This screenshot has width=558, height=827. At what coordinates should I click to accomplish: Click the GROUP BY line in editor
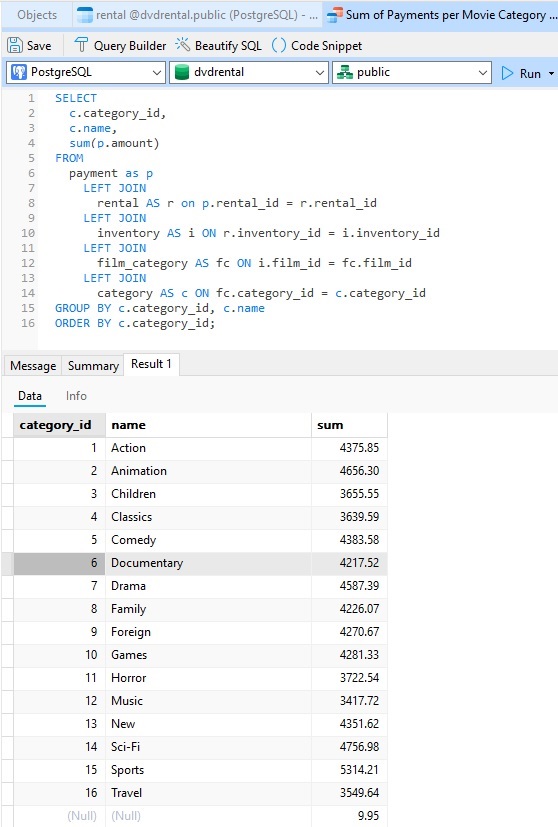160,309
